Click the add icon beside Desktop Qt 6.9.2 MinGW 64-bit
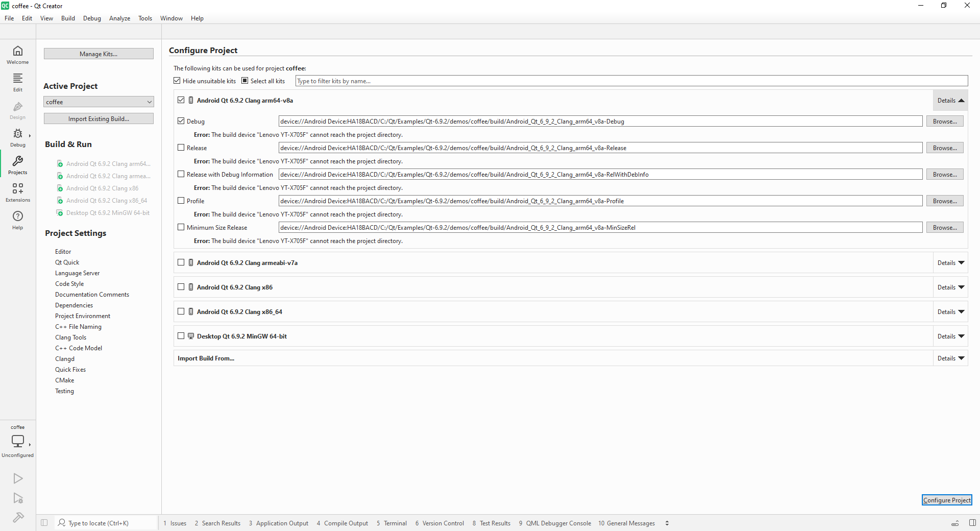Image resolution: width=980 pixels, height=531 pixels. click(x=60, y=213)
